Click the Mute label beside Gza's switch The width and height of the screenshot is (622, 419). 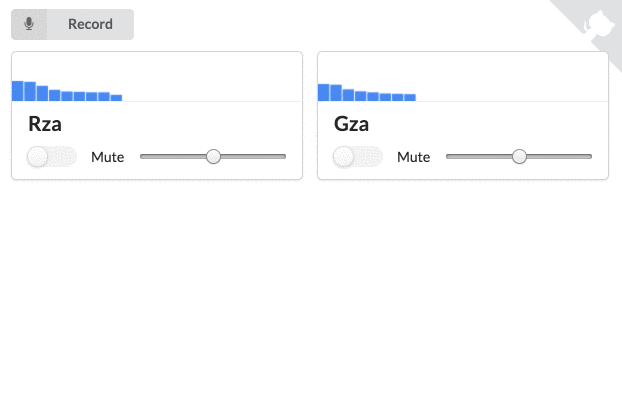413,157
